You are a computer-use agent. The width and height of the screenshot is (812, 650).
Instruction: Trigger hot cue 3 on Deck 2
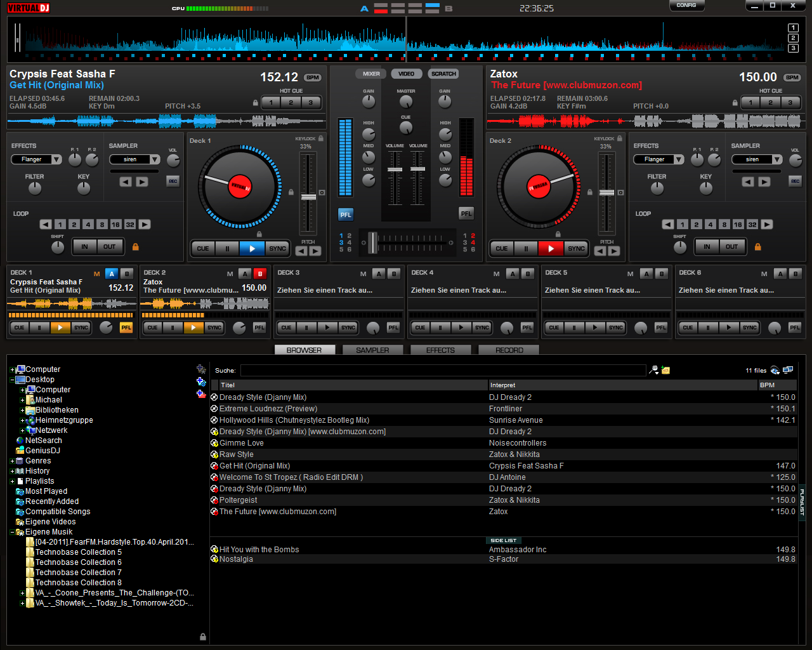coord(790,102)
